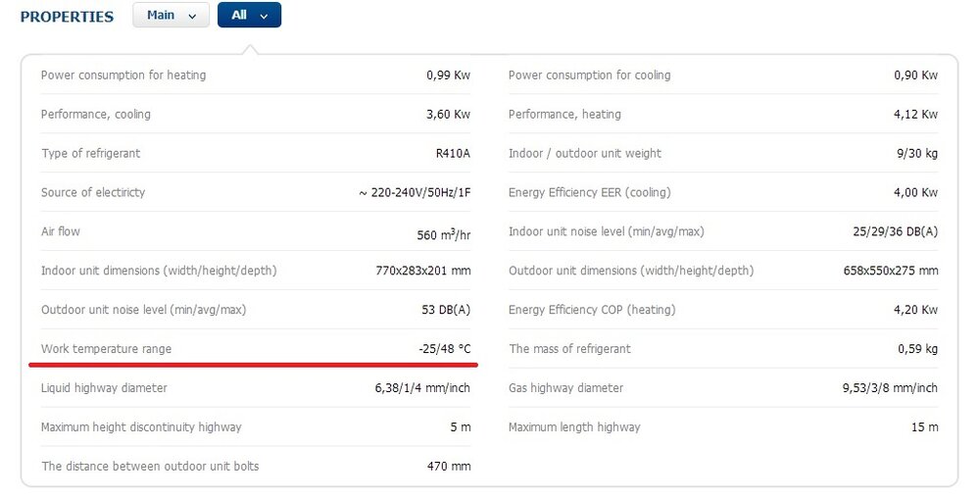Click the PROPERTIES section heading
The image size is (980, 499).
pos(67,17)
